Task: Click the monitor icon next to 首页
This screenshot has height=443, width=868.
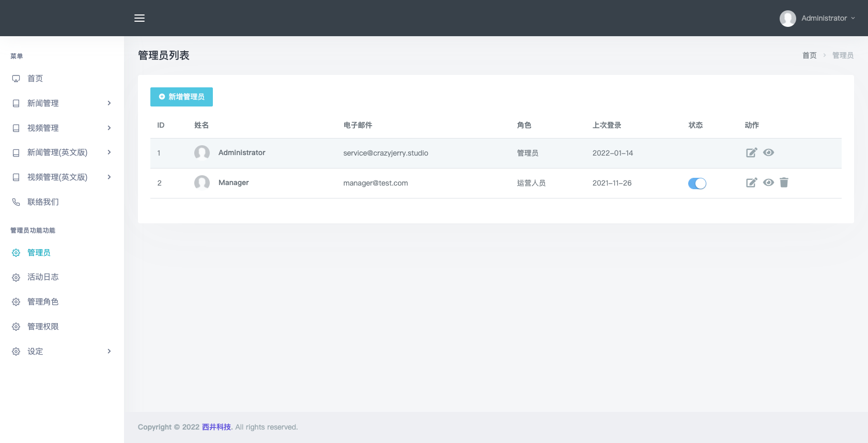Action: coord(16,79)
